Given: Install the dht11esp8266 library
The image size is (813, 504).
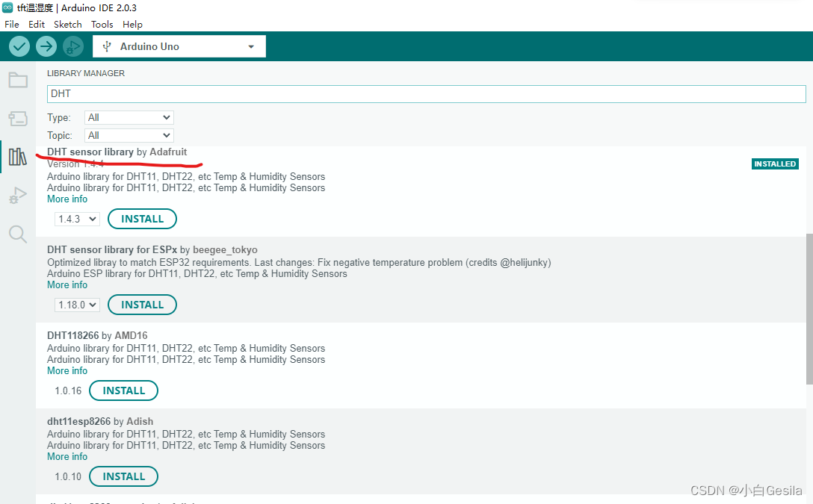Looking at the screenshot, I should tap(123, 476).
